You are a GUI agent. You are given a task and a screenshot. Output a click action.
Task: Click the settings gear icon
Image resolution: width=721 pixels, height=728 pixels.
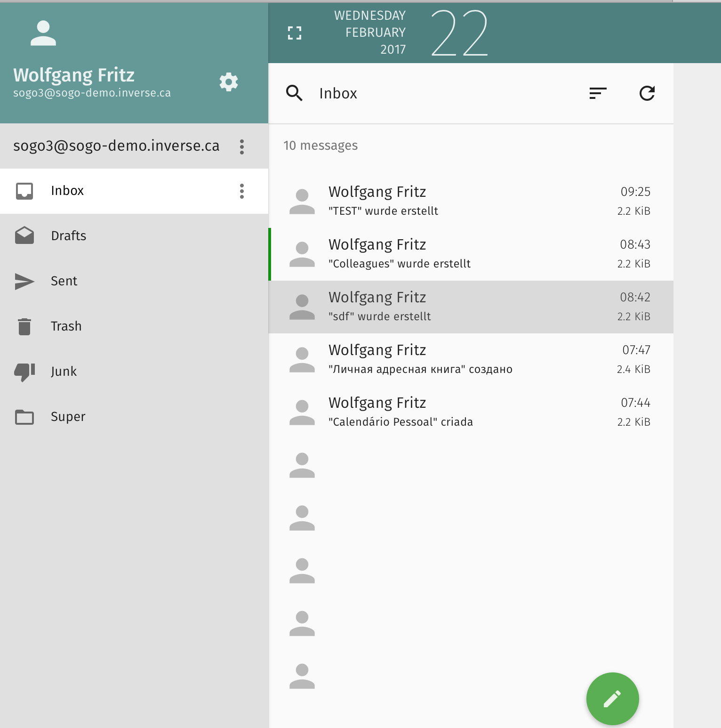[x=229, y=82]
